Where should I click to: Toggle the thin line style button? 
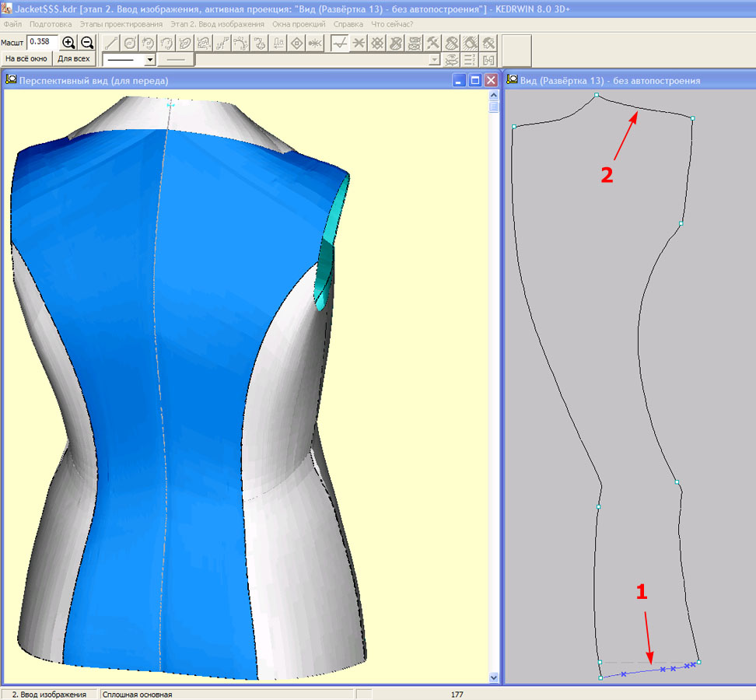[176, 59]
